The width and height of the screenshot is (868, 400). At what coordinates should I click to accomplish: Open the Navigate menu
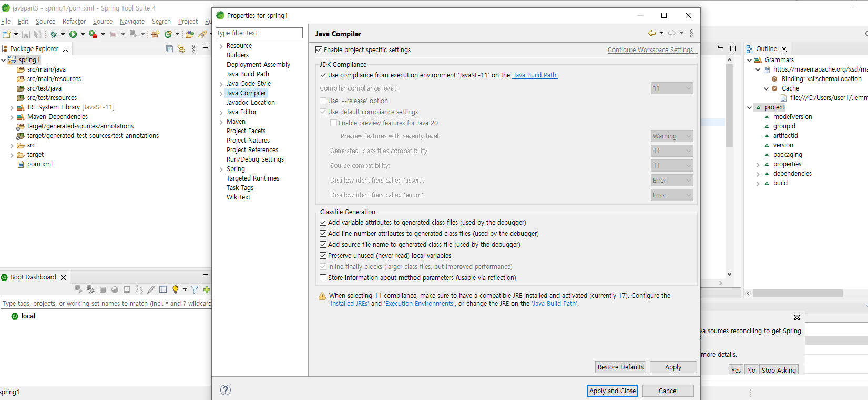point(132,22)
